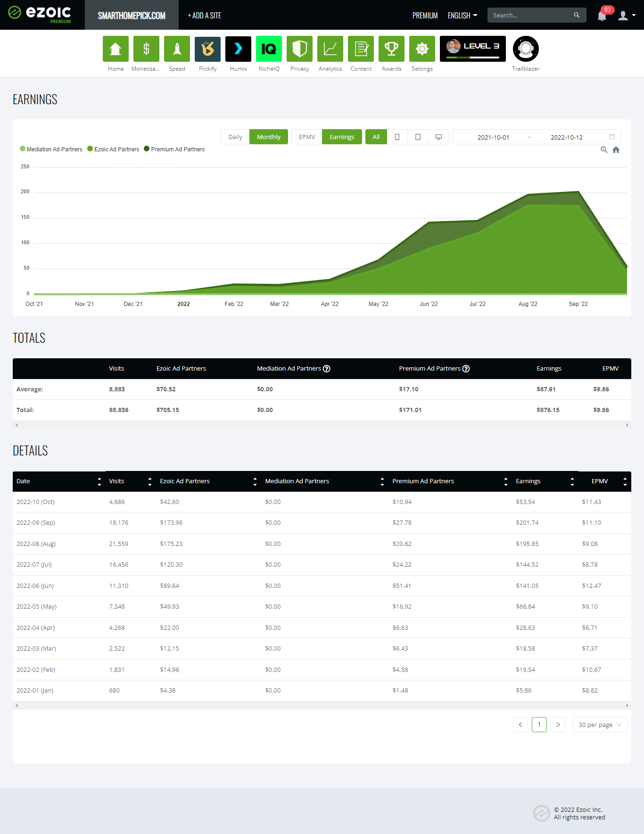Open the Awards trophy icon
Screen dimensions: 644x834
391,49
